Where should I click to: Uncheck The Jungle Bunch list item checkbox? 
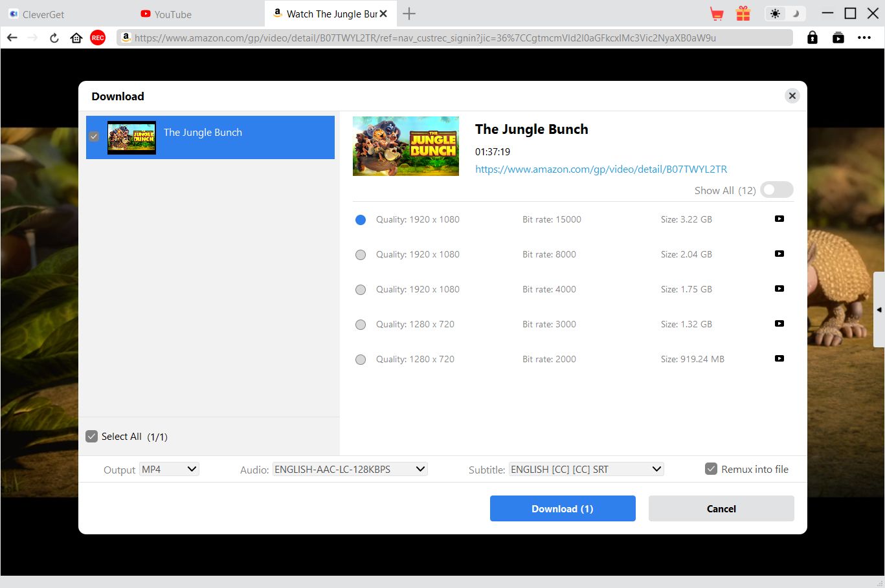click(94, 136)
